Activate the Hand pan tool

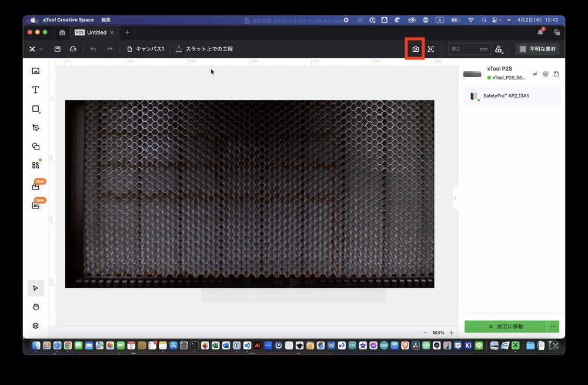click(35, 307)
